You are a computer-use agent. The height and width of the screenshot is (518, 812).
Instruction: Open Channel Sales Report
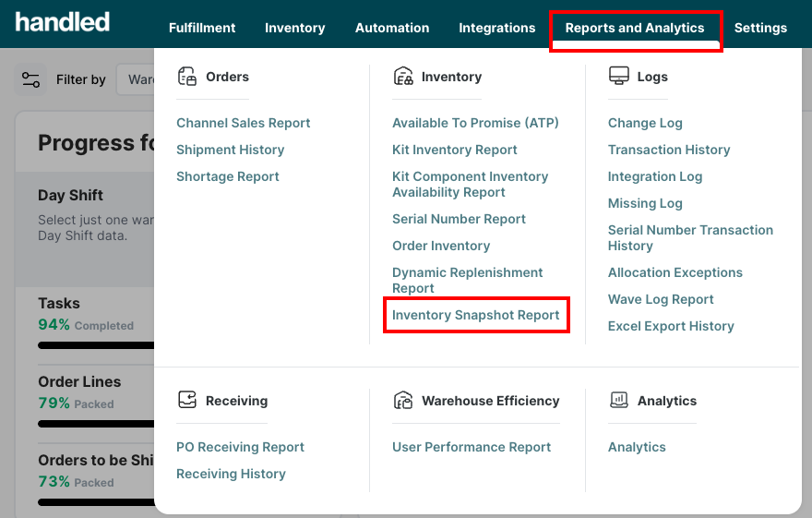[x=244, y=123]
